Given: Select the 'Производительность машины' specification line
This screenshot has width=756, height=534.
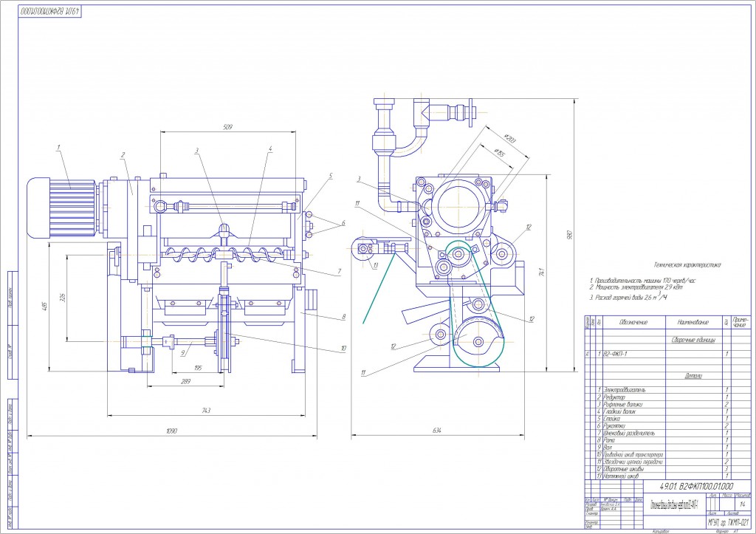Looking at the screenshot, I should [x=642, y=280].
